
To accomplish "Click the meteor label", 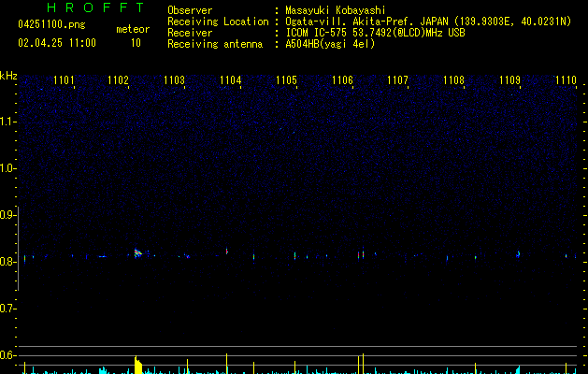I will pos(133,29).
